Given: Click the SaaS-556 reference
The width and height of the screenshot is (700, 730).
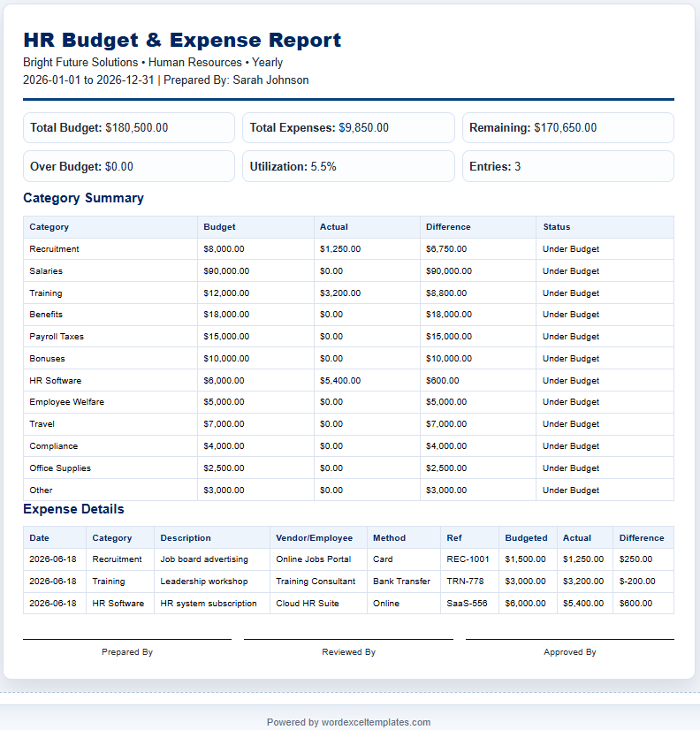Looking at the screenshot, I should pos(467,604).
